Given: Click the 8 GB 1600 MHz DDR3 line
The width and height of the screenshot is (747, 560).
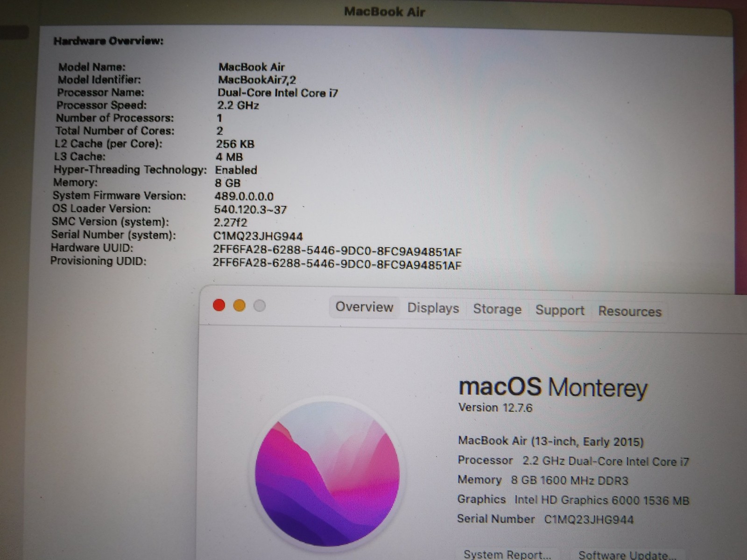Looking at the screenshot, I should tap(543, 480).
